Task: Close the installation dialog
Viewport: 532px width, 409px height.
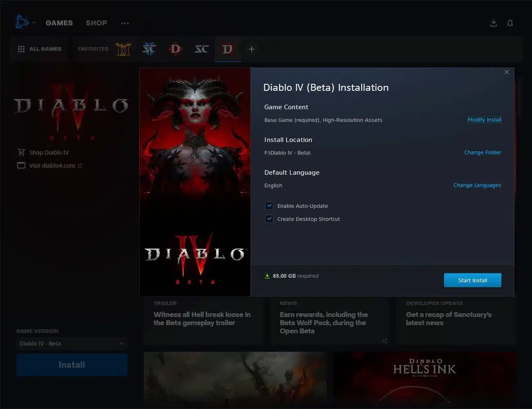Action: tap(507, 72)
